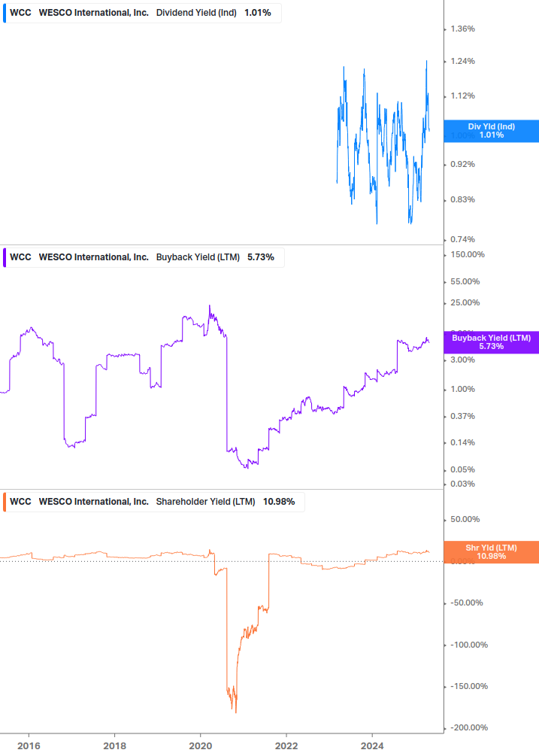539x756 pixels.
Task: Click the 2024 year on the time axis
Action: (372, 746)
